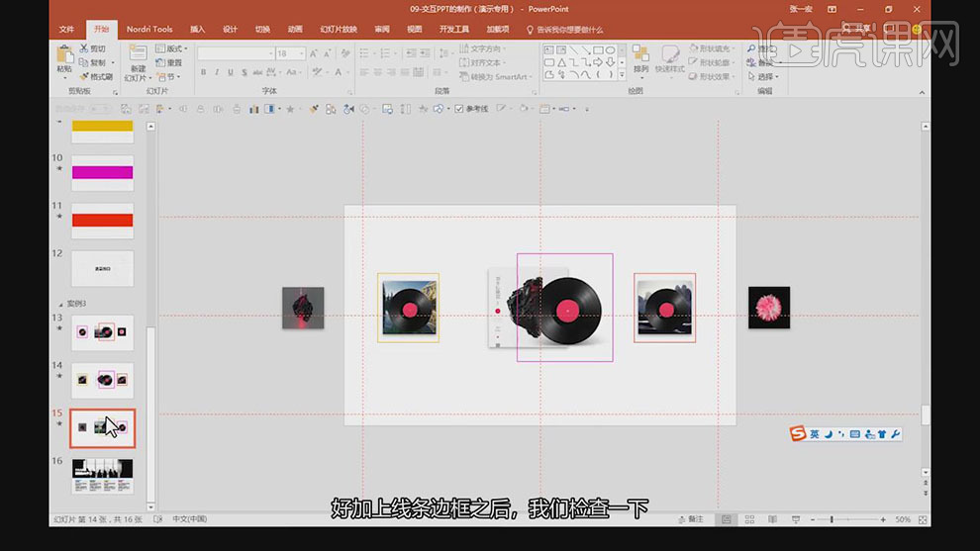The width and height of the screenshot is (980, 551).
Task: Click the Find (查找) magnifier icon
Action: (x=752, y=48)
